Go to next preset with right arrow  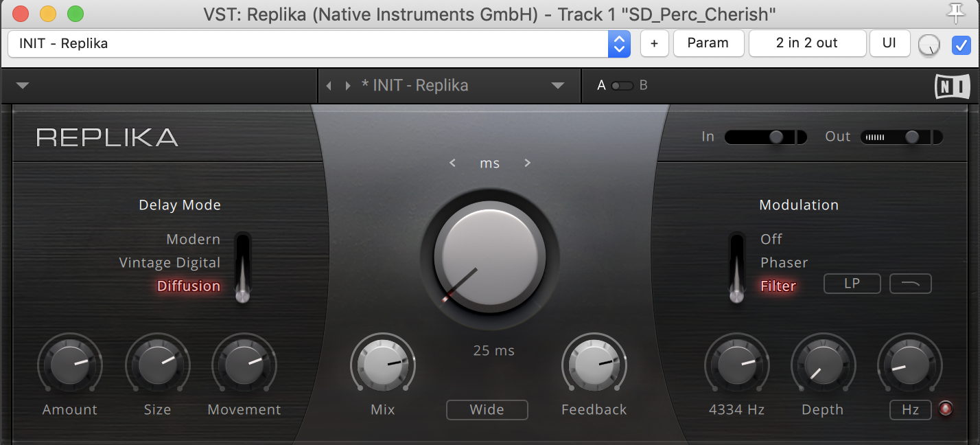pyautogui.click(x=348, y=86)
